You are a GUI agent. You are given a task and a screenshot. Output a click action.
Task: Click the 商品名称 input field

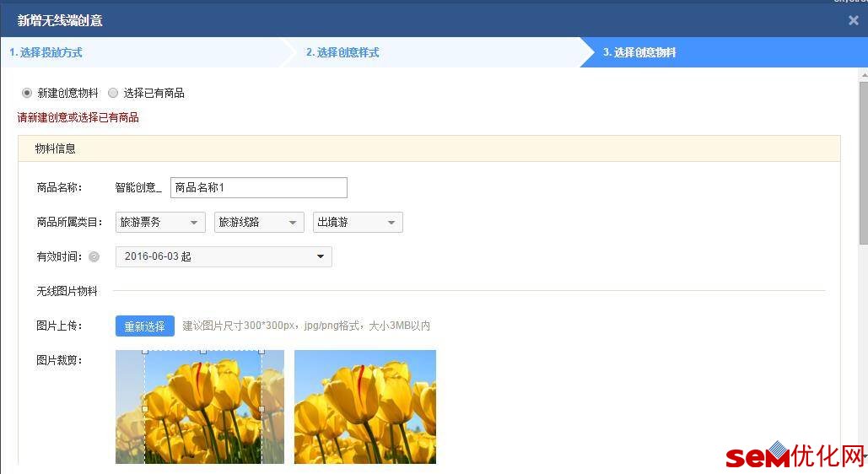coord(258,188)
